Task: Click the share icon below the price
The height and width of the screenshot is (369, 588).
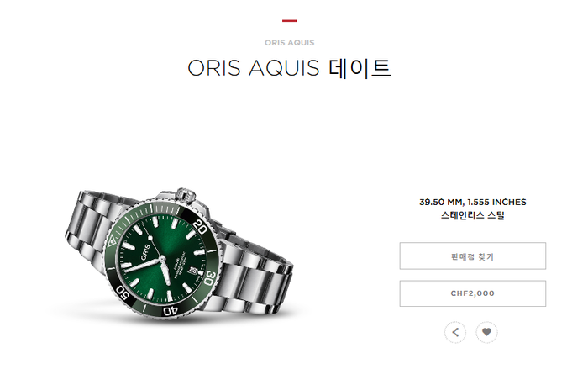Action: [x=455, y=332]
